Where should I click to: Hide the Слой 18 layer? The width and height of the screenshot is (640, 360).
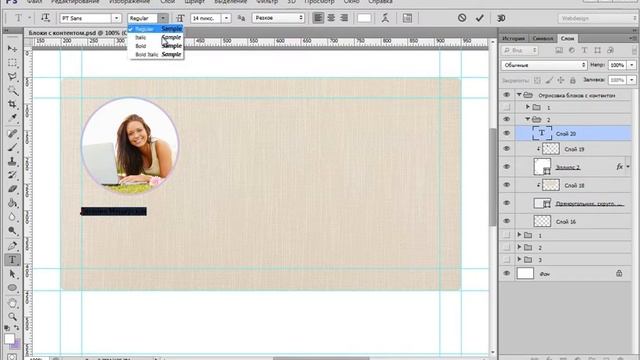pos(507,185)
